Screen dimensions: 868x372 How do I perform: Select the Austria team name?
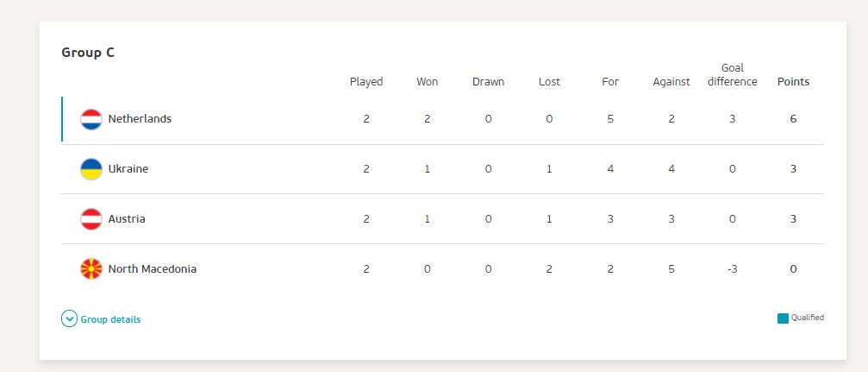(127, 218)
